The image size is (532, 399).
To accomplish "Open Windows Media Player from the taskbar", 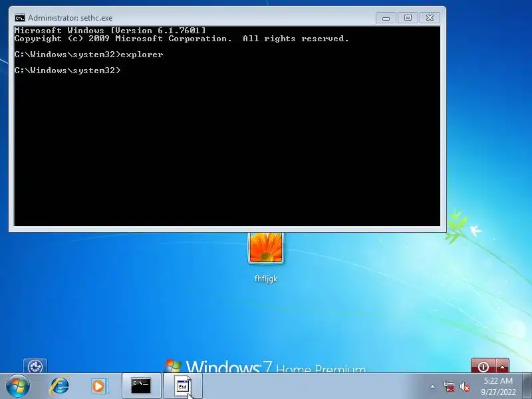I will point(99,386).
